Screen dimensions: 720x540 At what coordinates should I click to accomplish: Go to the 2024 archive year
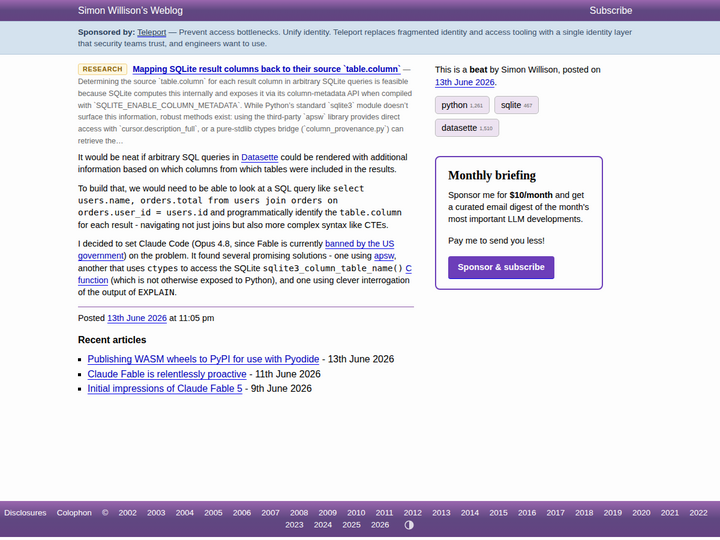click(323, 525)
